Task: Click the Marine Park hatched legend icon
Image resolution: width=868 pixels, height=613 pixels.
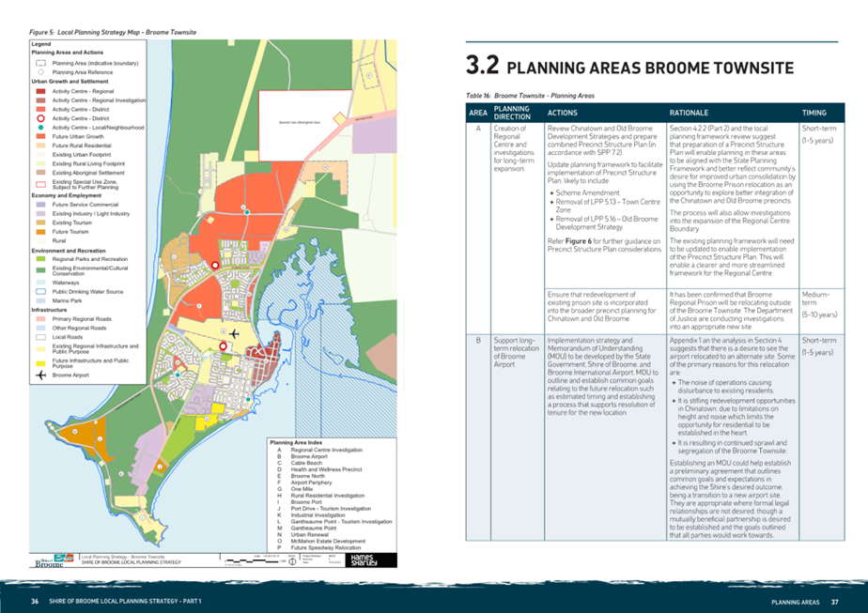Action: point(41,300)
